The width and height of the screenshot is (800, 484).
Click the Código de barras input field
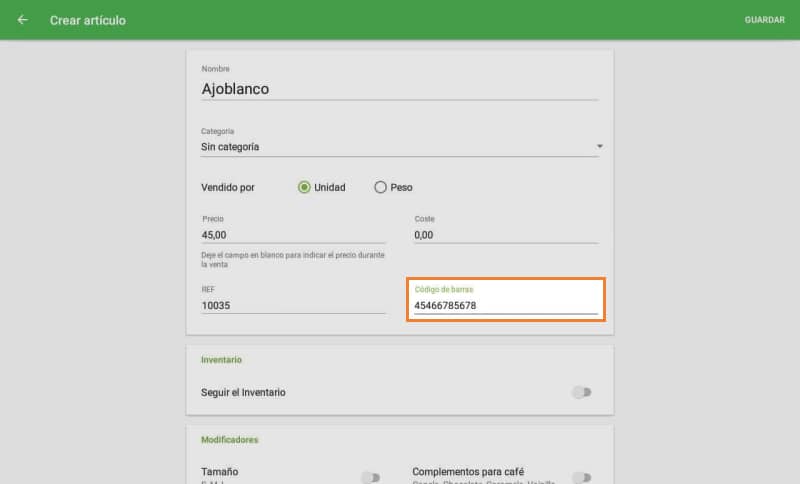(x=505, y=306)
